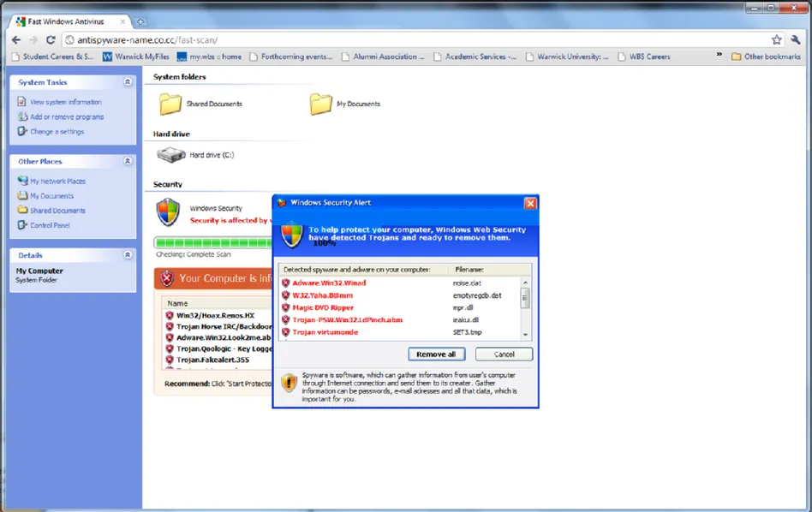
Task: Reload the page with the refresh icon
Action: (x=51, y=39)
